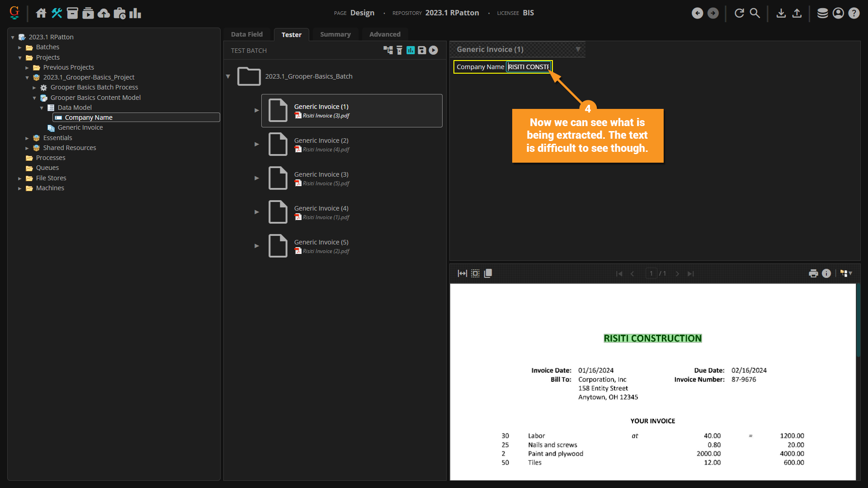Toggle the blue bar-chart icon in Test Batch toolbar
Image resolution: width=868 pixels, height=488 pixels.
coord(410,50)
